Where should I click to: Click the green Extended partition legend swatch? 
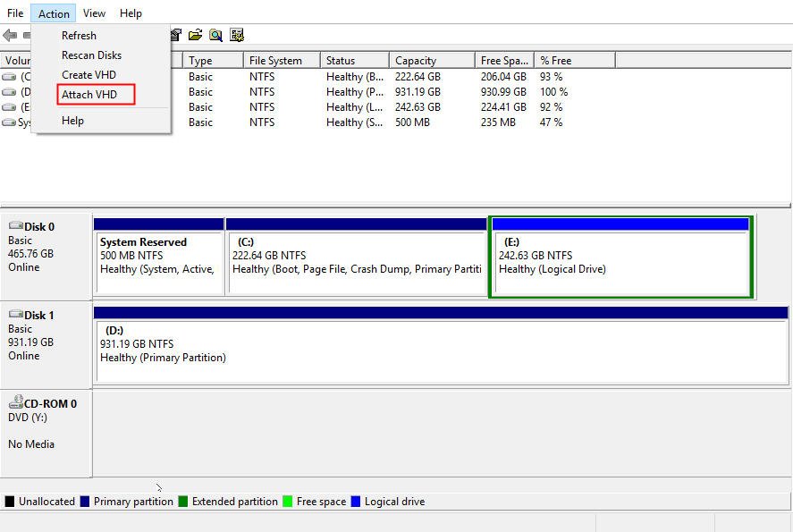coord(183,501)
